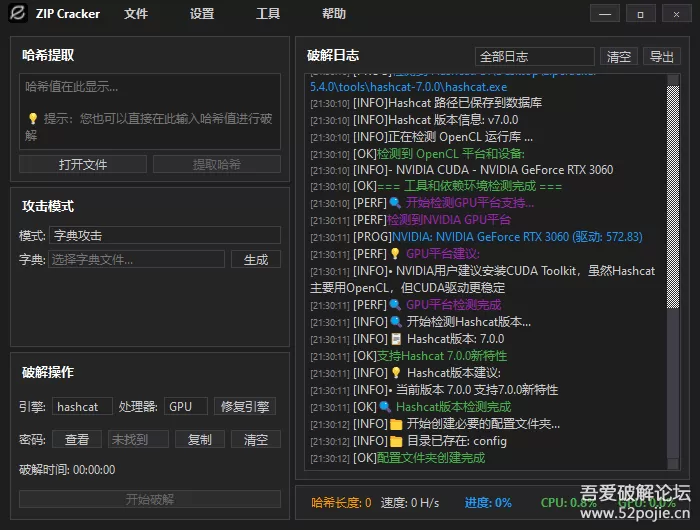Screen dimensions: 700x530
Task: Click log line NVIDIA CUDA - NVIDIA GeForce RTX 3060
Action: coord(462,170)
